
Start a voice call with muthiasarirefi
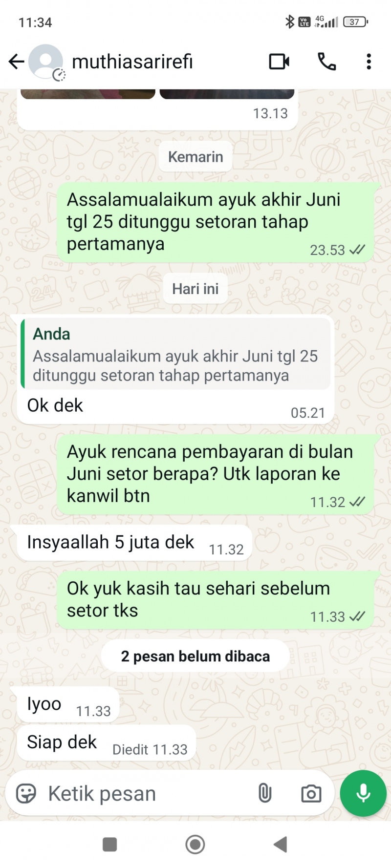[326, 62]
